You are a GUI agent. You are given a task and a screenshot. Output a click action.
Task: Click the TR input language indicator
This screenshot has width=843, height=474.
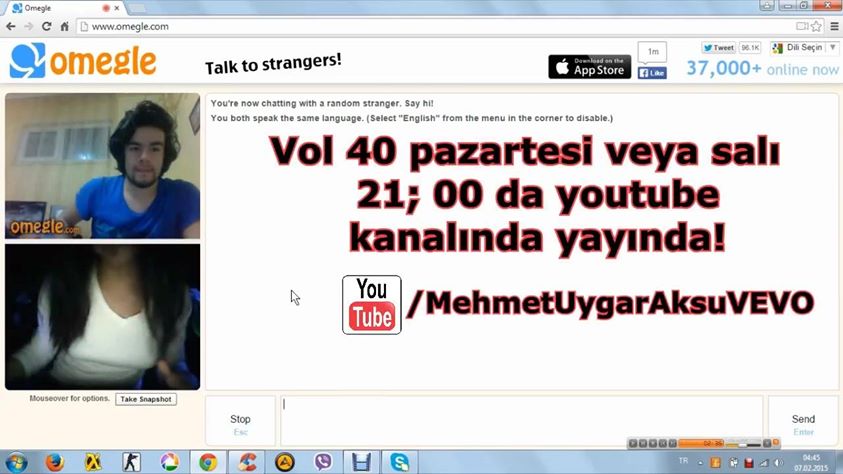[683, 461]
